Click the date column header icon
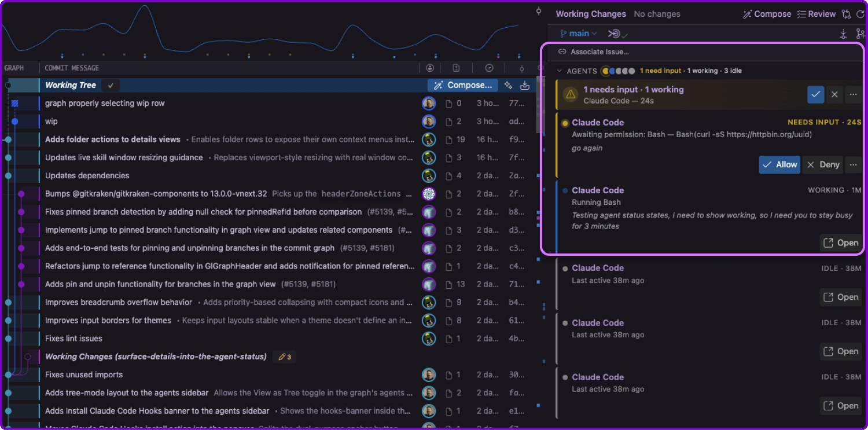This screenshot has width=868, height=430. point(489,68)
